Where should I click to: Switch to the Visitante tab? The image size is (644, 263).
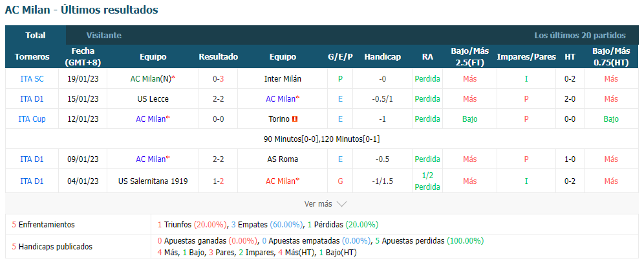[104, 36]
